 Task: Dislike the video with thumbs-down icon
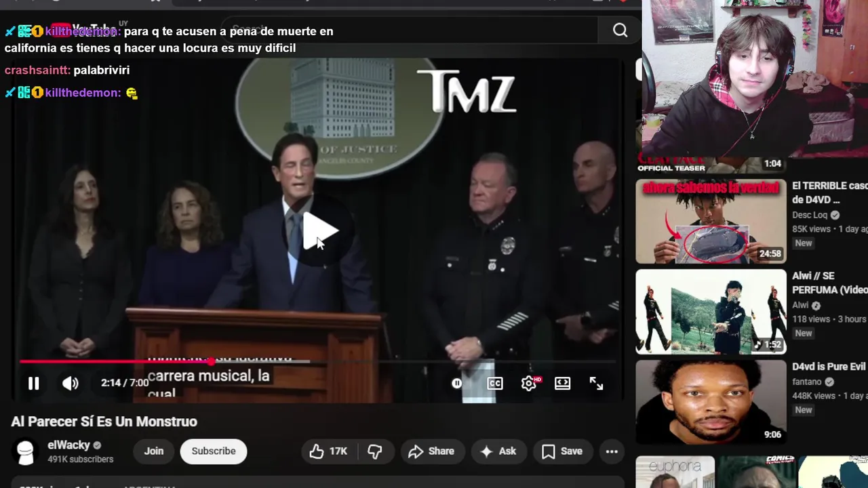point(375,451)
